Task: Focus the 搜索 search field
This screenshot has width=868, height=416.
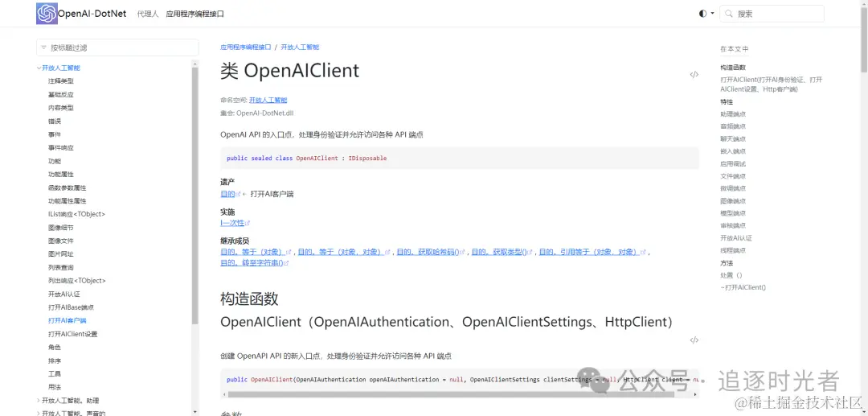Action: pyautogui.click(x=772, y=14)
